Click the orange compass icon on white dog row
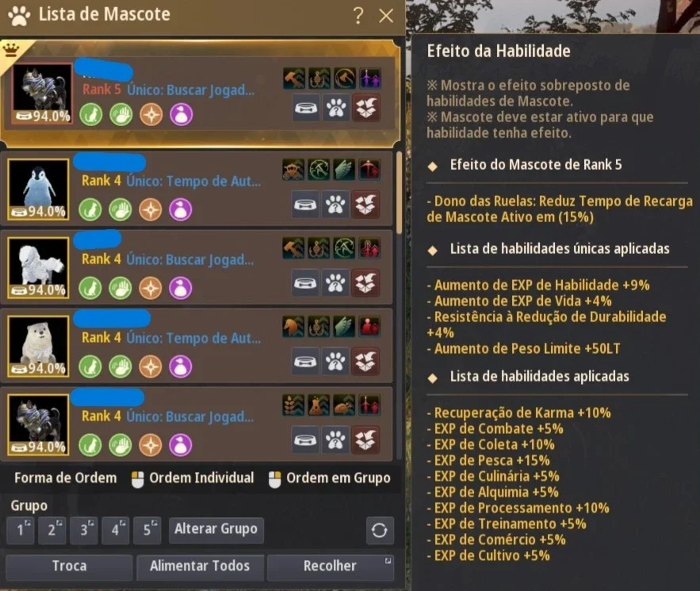The width and height of the screenshot is (700, 591). click(x=151, y=288)
